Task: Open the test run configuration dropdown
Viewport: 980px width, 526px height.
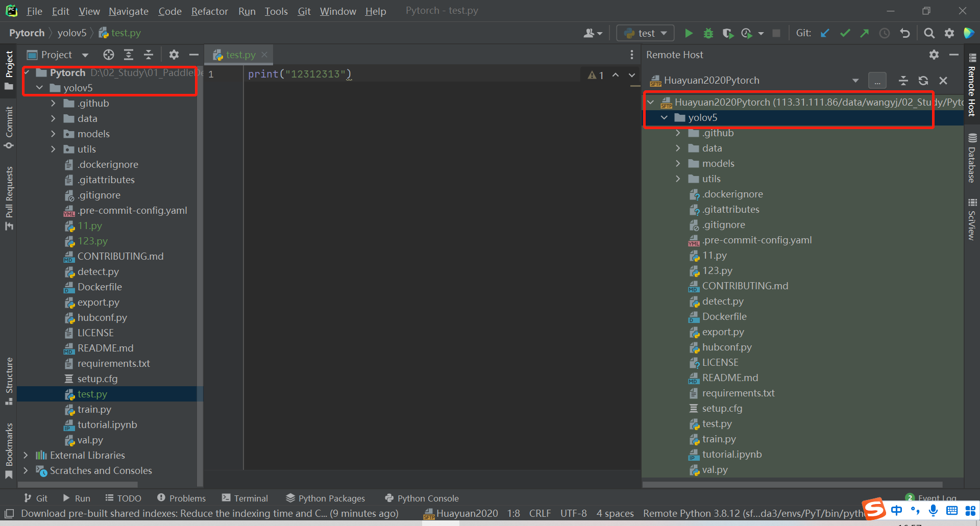Action: [646, 33]
